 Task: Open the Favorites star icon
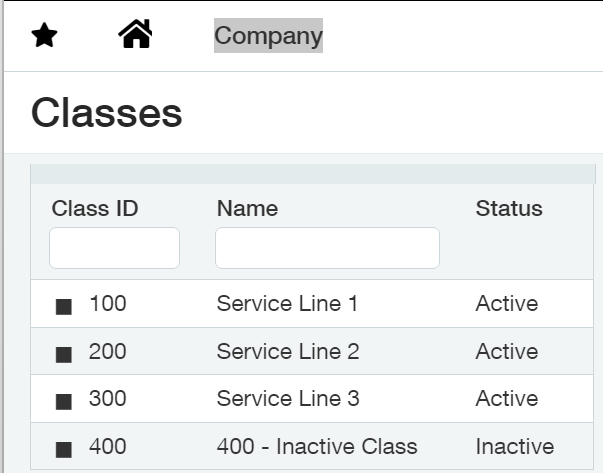tap(44, 35)
